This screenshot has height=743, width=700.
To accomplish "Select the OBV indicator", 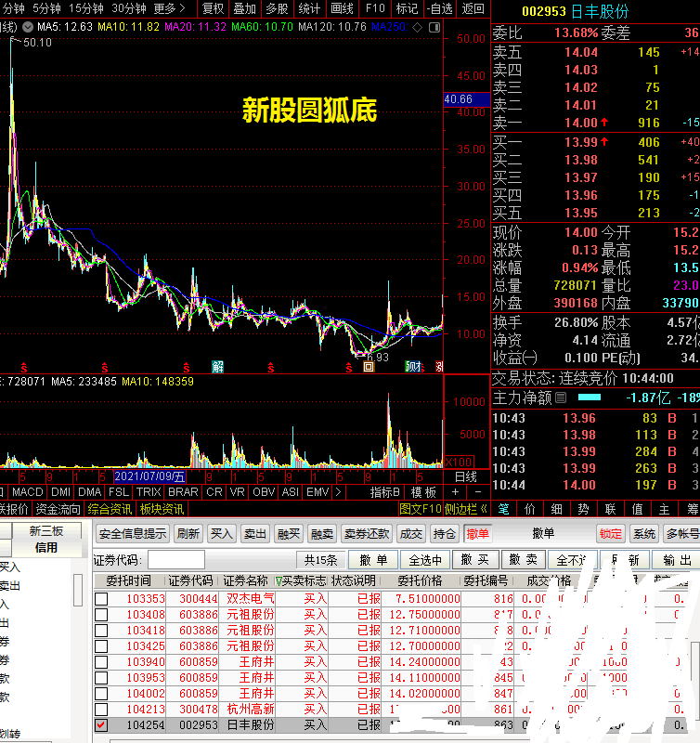I will [264, 492].
